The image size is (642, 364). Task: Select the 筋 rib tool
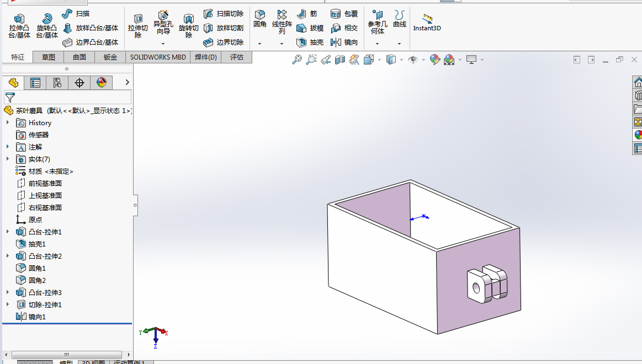pyautogui.click(x=307, y=13)
